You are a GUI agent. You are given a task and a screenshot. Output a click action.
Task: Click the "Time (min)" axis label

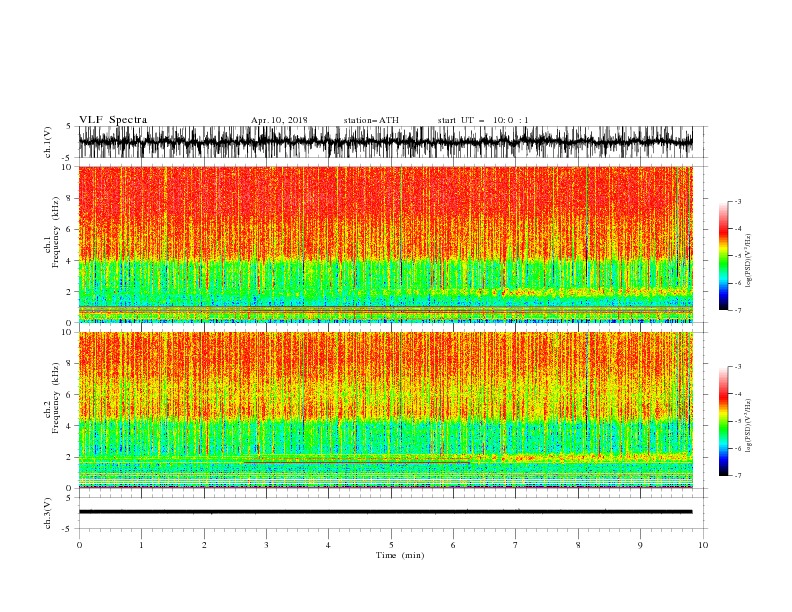[400, 555]
